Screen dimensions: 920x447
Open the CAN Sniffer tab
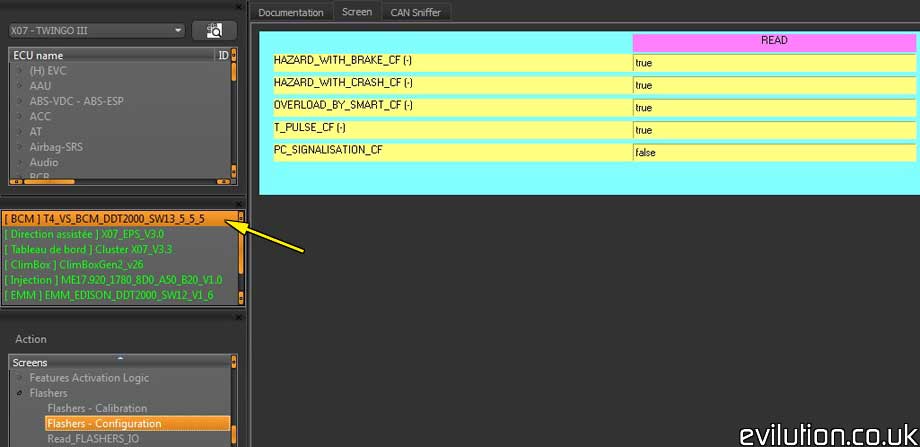pyautogui.click(x=415, y=12)
